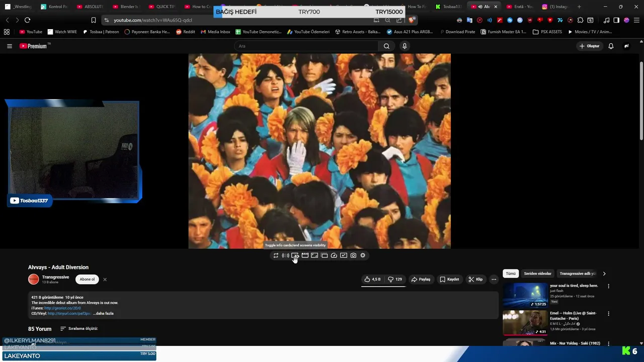Toggle volume boost icon in enhancer toolbar
Image resolution: width=644 pixels, height=362 pixels.
pos(285,255)
